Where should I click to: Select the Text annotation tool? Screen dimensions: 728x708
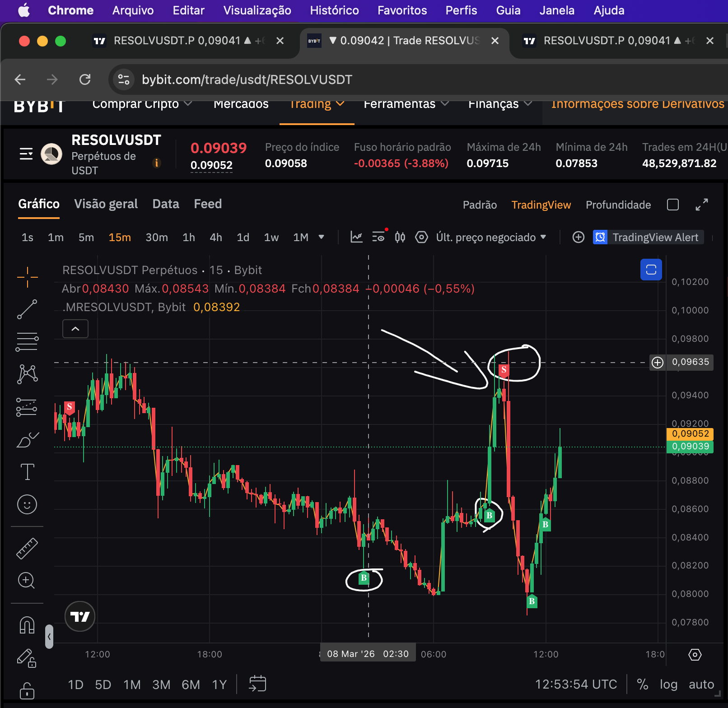point(27,472)
